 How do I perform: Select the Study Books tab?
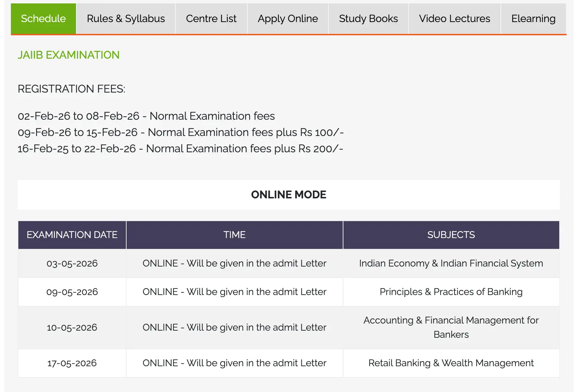pyautogui.click(x=368, y=19)
